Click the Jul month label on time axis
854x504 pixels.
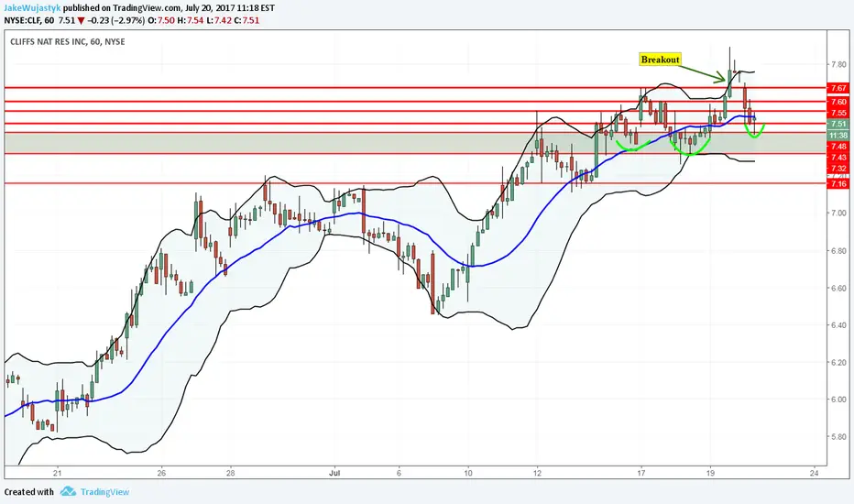coord(334,473)
